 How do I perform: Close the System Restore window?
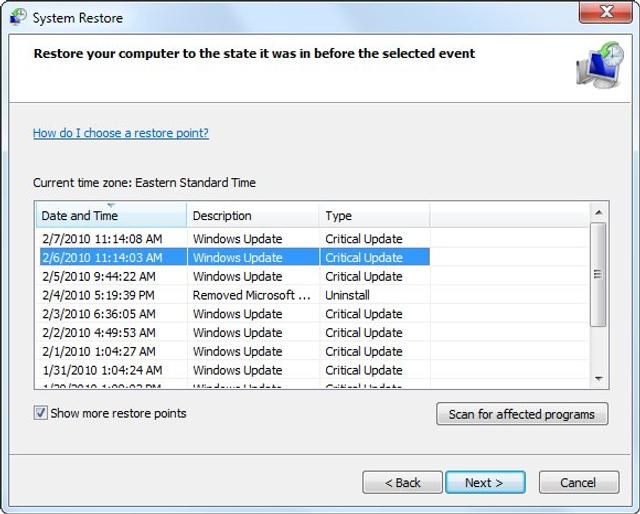pos(606,12)
